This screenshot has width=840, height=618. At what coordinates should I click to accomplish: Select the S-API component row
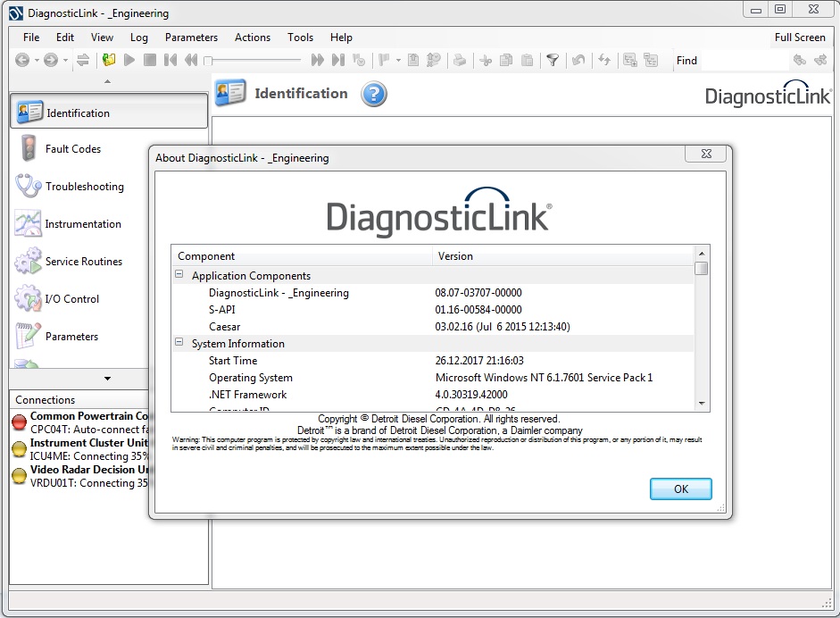433,309
